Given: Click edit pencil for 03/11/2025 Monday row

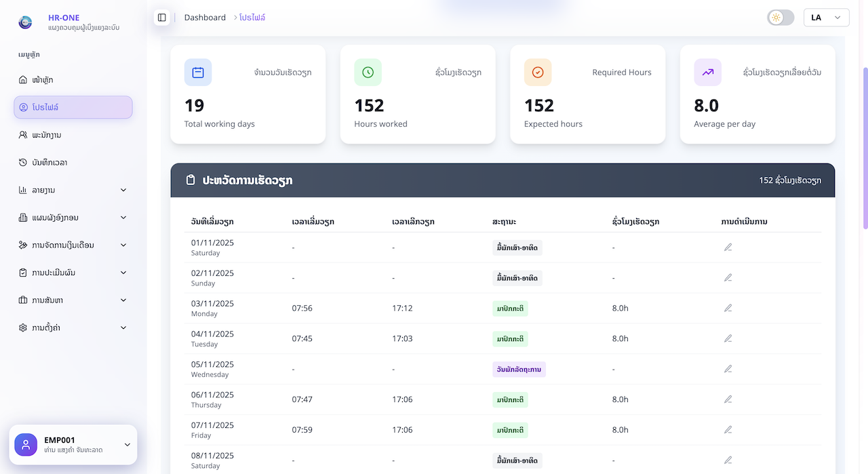Looking at the screenshot, I should click(728, 308).
